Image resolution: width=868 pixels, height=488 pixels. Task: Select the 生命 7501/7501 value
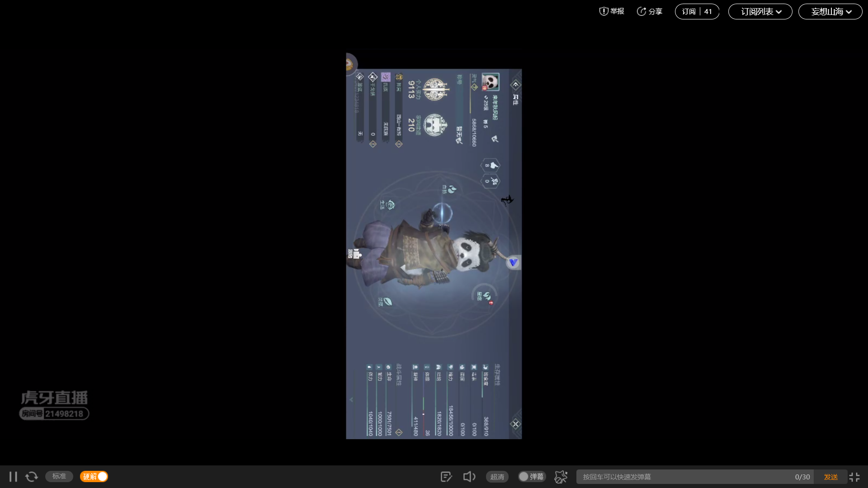pos(389,423)
